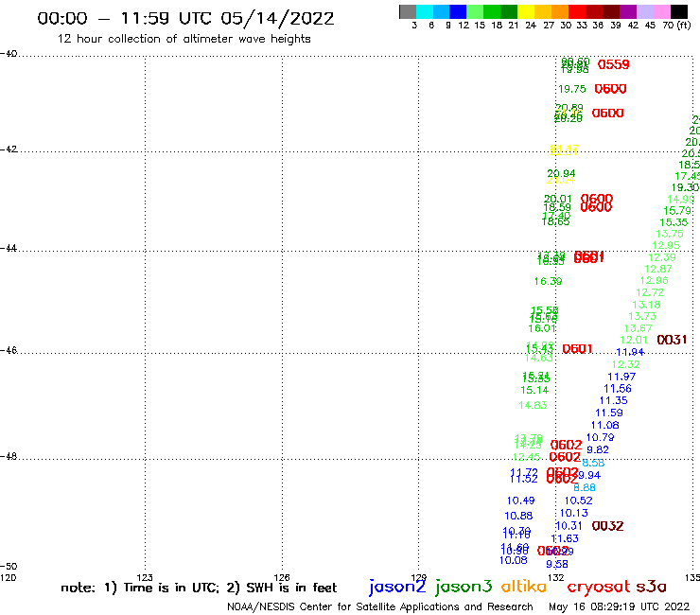Click the blue wave height '11.97'
700x615 pixels.
[x=621, y=377]
